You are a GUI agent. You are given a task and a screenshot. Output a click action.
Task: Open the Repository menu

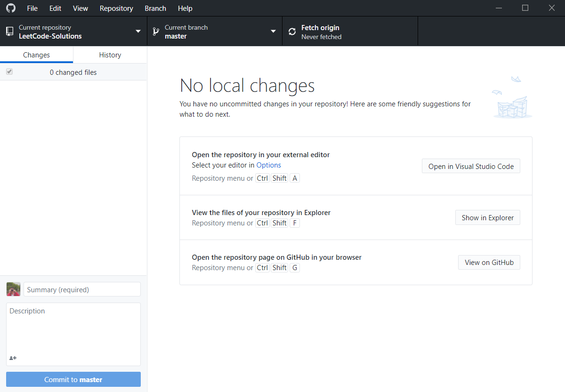[x=116, y=8]
